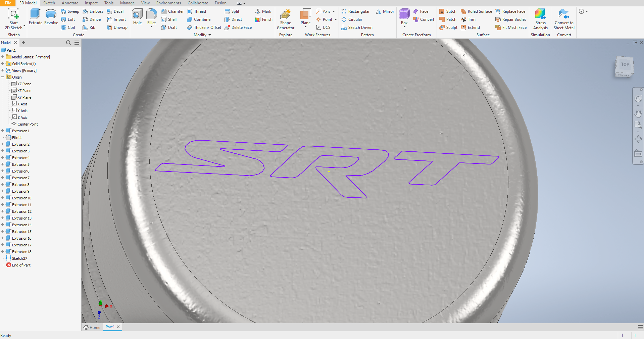The width and height of the screenshot is (644, 339).
Task: Open the model browser hamburger menu
Action: coord(77,43)
